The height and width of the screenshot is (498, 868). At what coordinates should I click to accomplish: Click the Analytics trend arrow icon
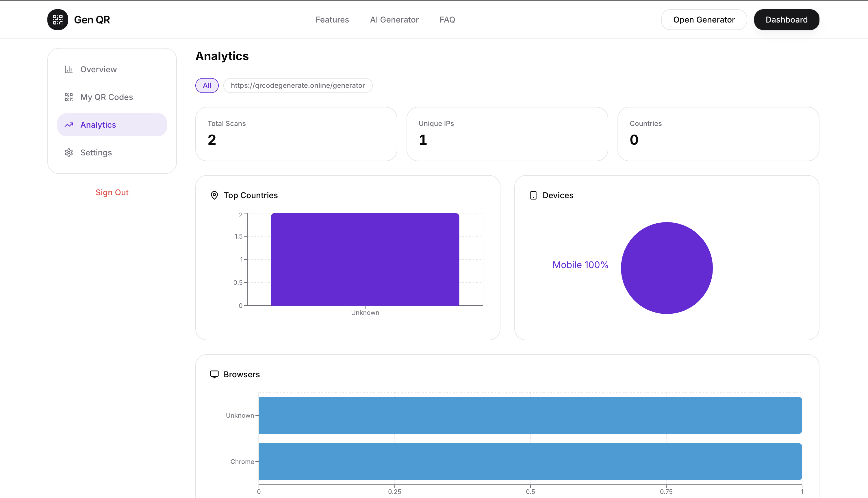click(x=69, y=125)
